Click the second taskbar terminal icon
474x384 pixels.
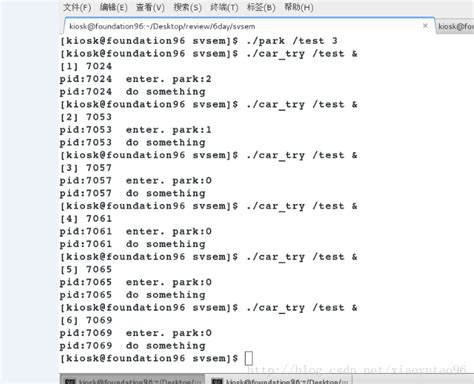(217, 381)
